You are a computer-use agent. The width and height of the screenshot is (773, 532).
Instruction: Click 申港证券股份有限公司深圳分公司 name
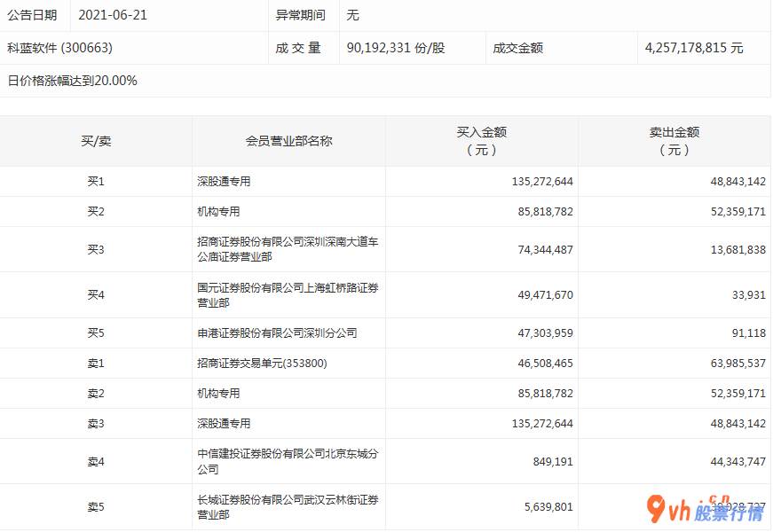277,333
